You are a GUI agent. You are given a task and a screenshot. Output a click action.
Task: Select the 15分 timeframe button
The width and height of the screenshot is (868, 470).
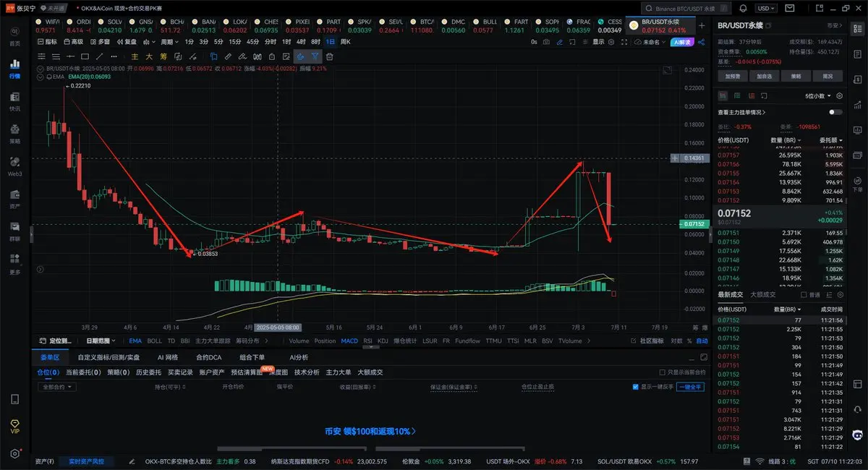234,42
